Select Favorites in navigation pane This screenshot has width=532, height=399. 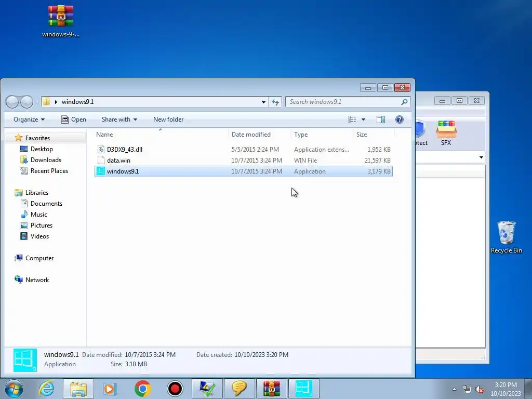(37, 138)
